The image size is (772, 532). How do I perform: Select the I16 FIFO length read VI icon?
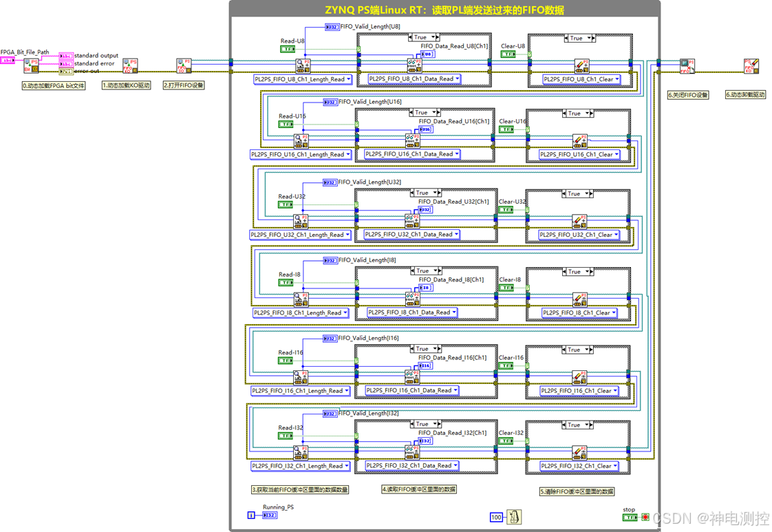click(x=301, y=378)
